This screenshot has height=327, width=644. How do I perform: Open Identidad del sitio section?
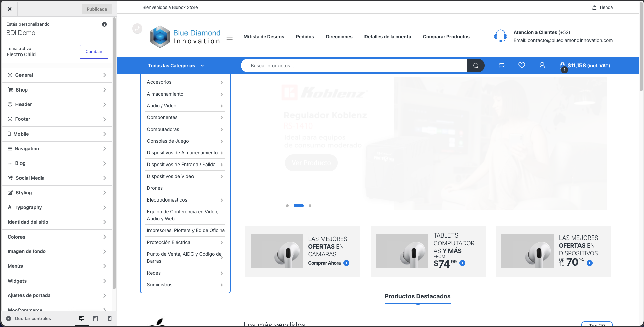coord(57,222)
